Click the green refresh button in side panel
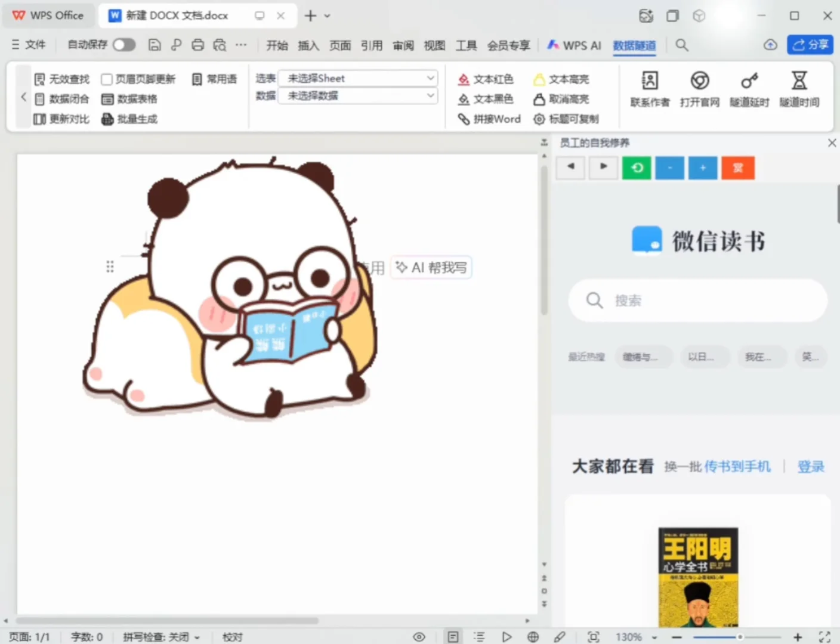The height and width of the screenshot is (644, 840). [637, 168]
